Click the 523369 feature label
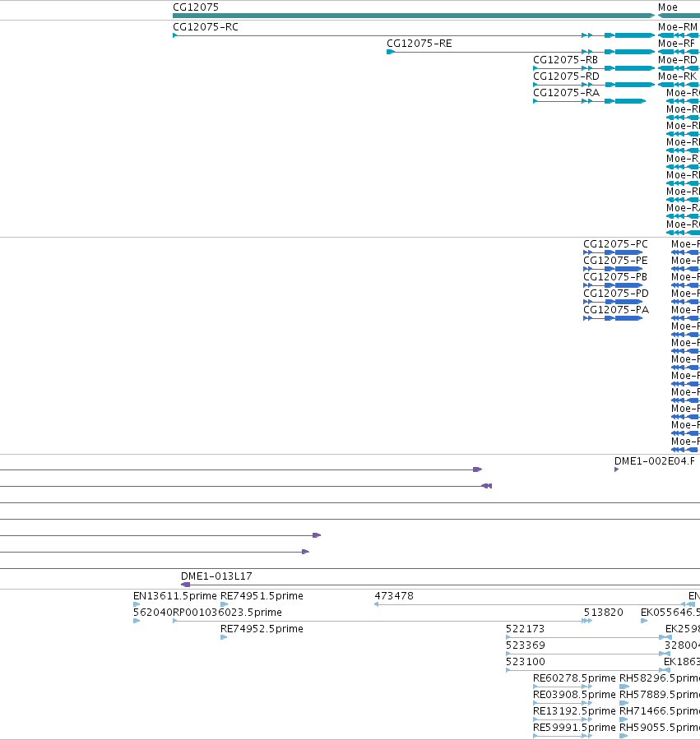Screen dimensions: 700x740 click(x=525, y=645)
